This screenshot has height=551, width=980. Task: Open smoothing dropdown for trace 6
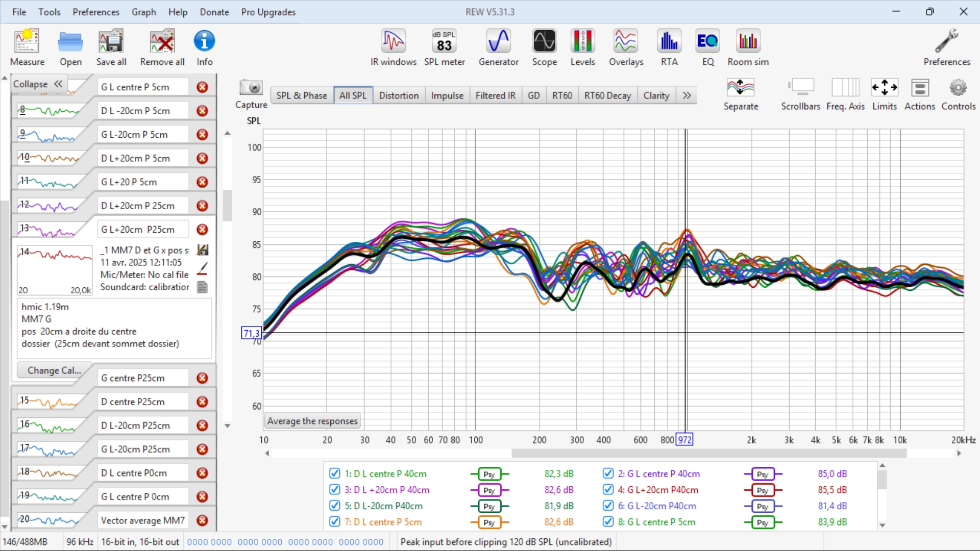tap(763, 506)
